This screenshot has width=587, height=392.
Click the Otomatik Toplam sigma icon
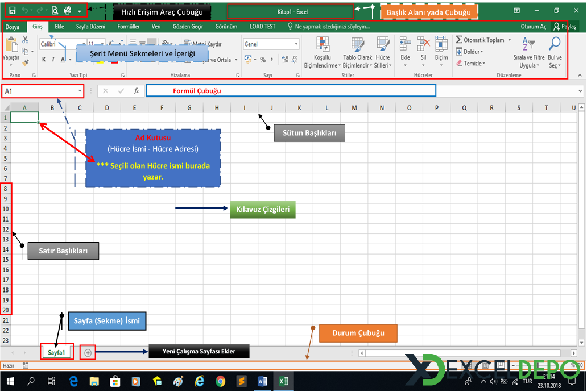[x=459, y=40]
